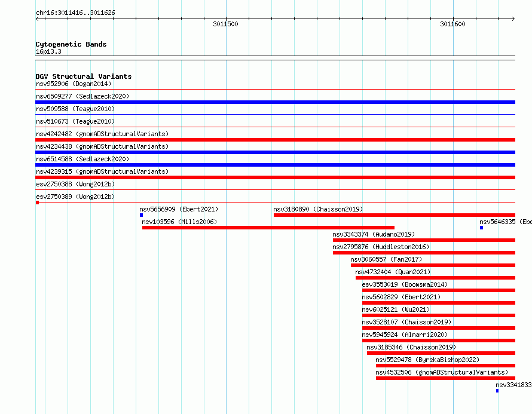Click the nsv510673 (Teague2010) variant label
The image size is (532, 414).
[75, 121]
